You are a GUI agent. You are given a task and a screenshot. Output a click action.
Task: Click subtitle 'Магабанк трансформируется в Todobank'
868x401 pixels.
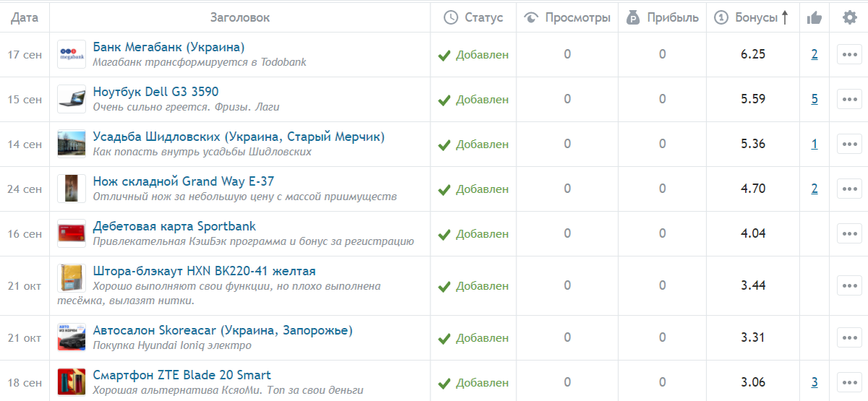click(x=200, y=62)
